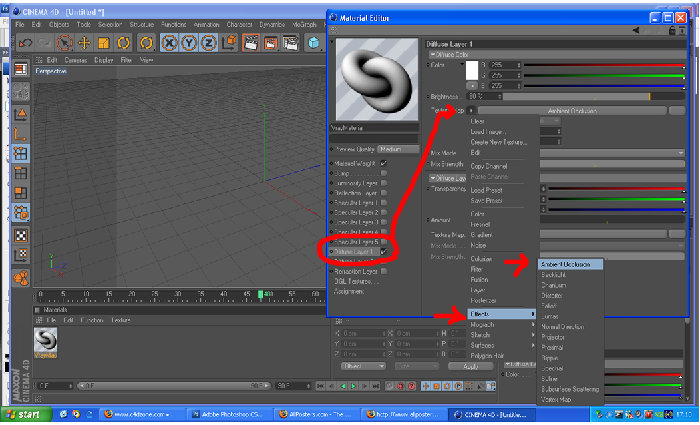
Task: Render the active view
Action: (x=251, y=43)
